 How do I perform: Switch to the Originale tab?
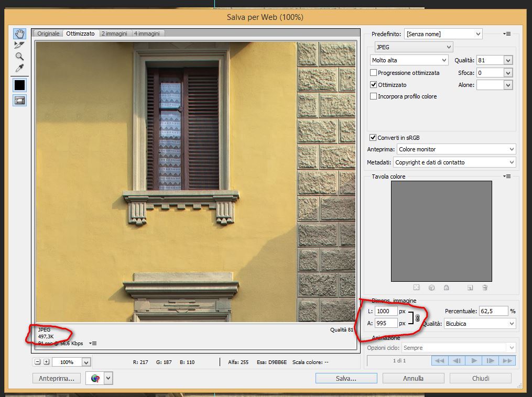pos(48,34)
